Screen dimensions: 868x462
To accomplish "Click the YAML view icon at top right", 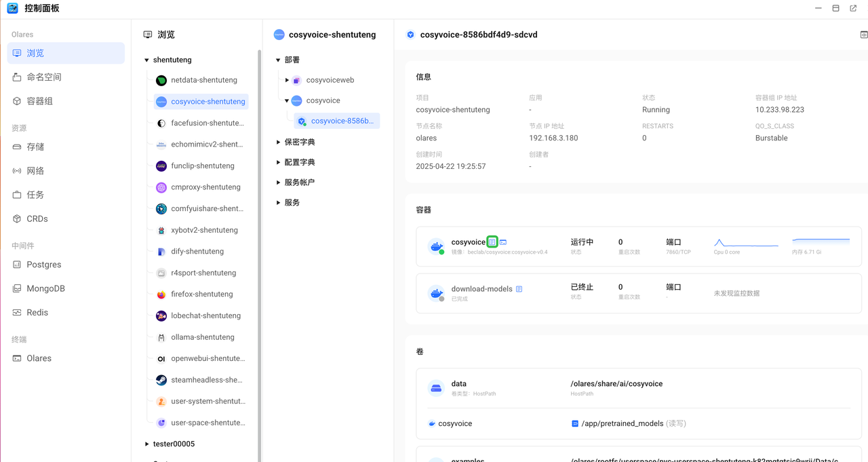I will pyautogui.click(x=863, y=35).
